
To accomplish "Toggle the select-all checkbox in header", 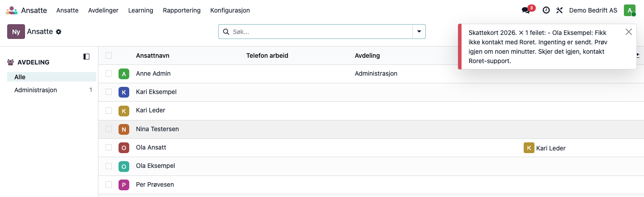I will coord(109,56).
